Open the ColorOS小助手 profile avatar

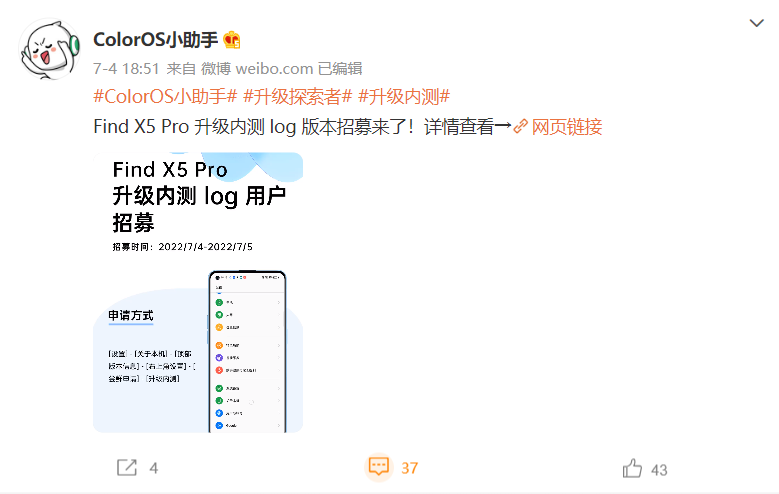pyautogui.click(x=49, y=49)
